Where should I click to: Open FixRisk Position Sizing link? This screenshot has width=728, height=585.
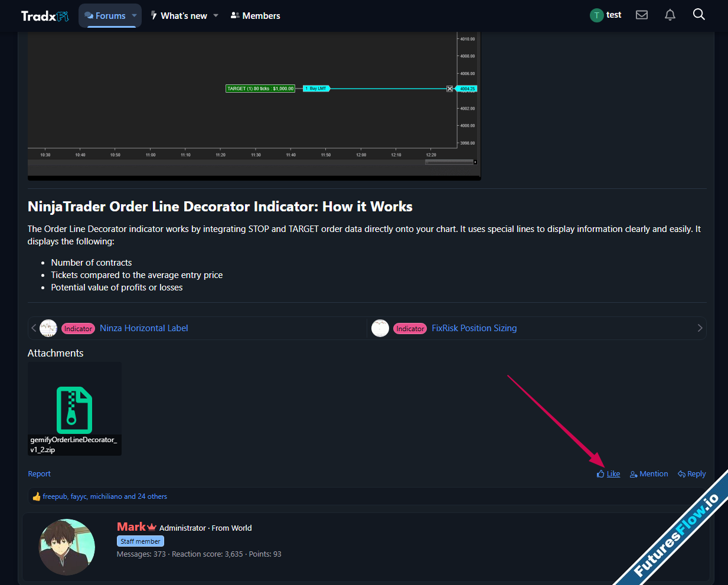point(474,328)
